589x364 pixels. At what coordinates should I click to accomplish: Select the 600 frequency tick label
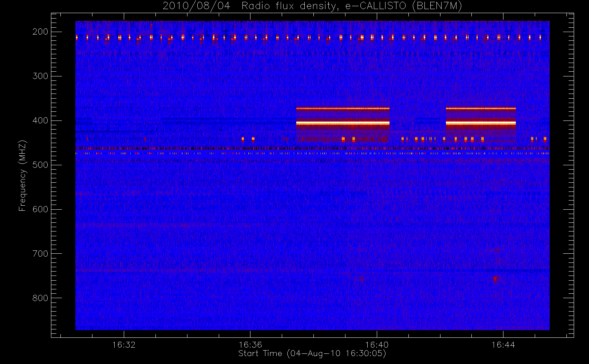pos(40,209)
